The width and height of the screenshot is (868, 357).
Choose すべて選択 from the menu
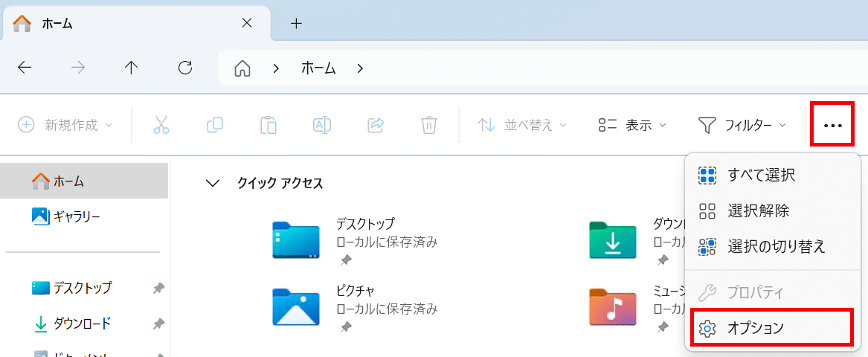click(773, 176)
